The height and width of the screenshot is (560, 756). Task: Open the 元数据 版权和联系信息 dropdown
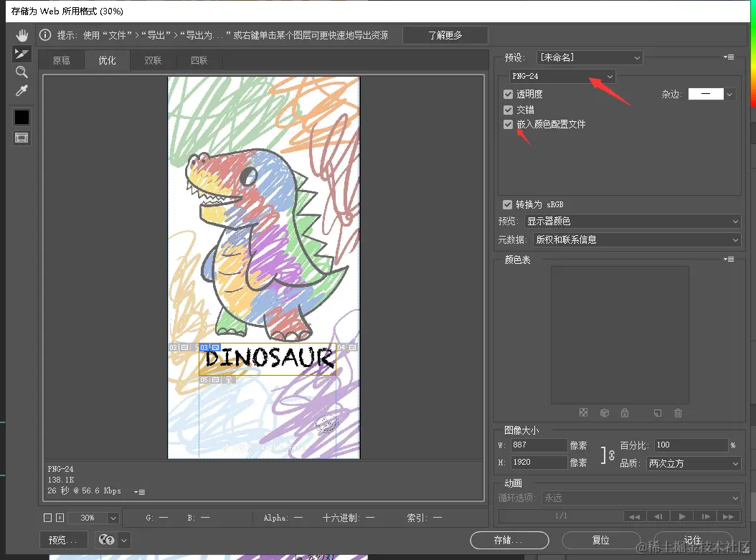click(x=637, y=239)
